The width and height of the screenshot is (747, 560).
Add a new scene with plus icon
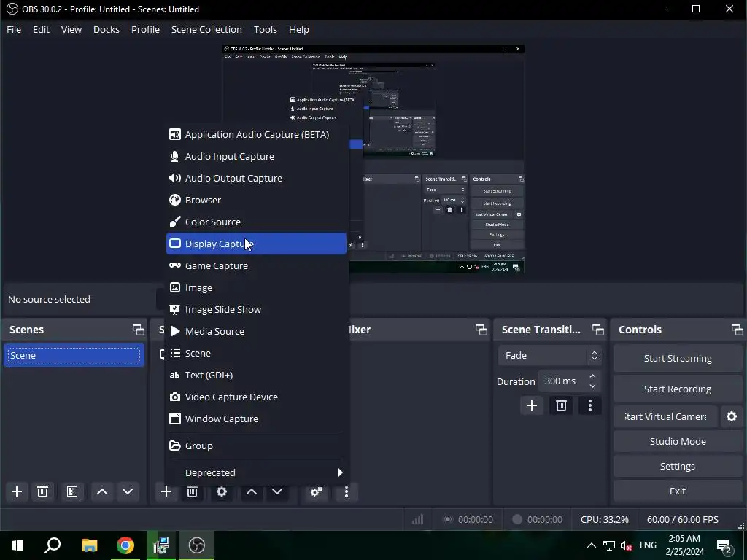(17, 491)
